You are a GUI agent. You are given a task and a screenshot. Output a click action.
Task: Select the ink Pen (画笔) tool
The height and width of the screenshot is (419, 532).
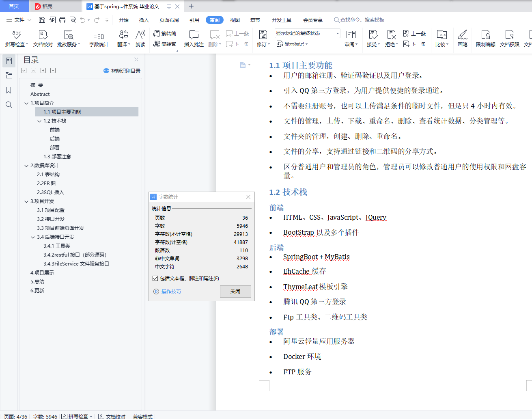coord(463,39)
